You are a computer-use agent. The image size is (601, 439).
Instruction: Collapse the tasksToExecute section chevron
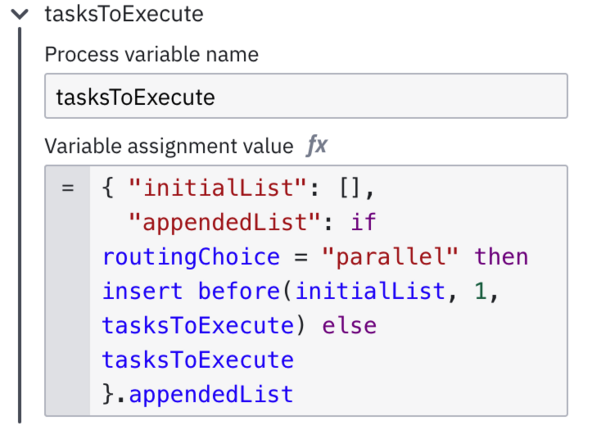[20, 15]
